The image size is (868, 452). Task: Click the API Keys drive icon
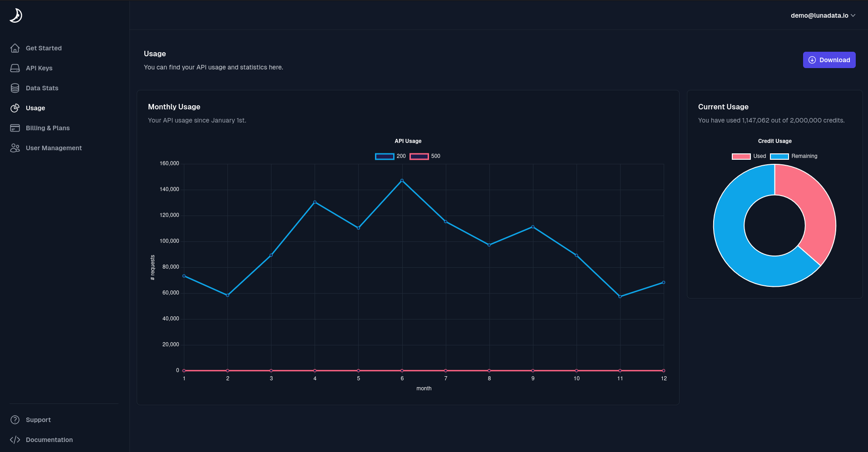[x=15, y=68]
